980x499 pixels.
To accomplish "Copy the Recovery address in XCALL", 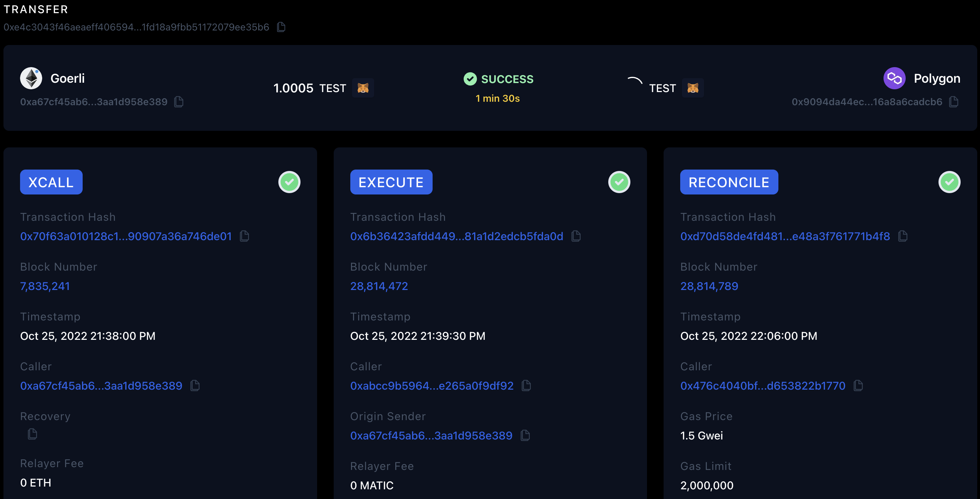I will pos(33,434).
